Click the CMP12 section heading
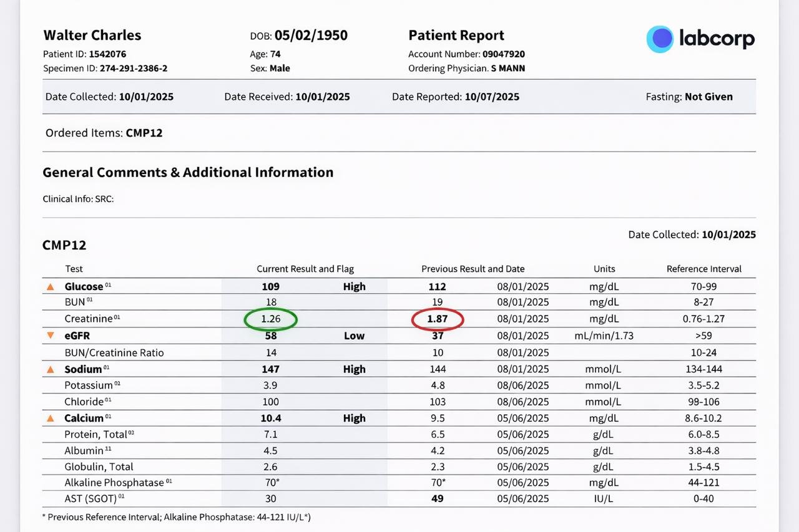The width and height of the screenshot is (799, 532). point(64,245)
